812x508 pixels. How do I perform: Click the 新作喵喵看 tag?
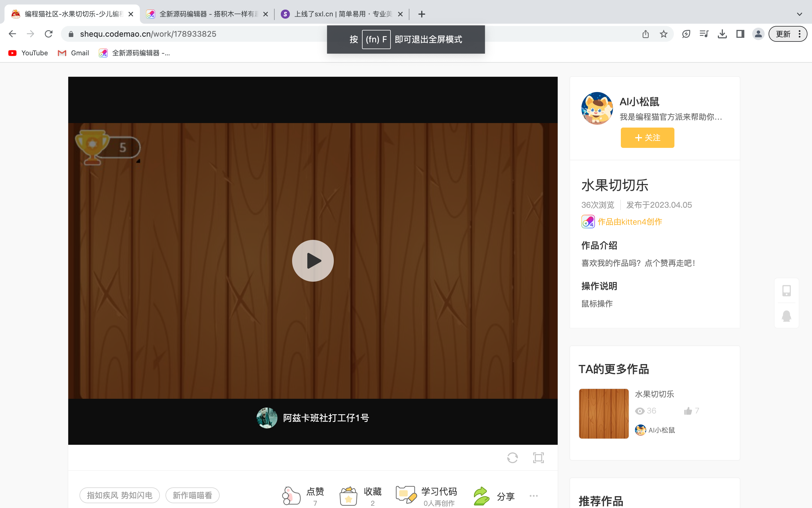pos(192,495)
